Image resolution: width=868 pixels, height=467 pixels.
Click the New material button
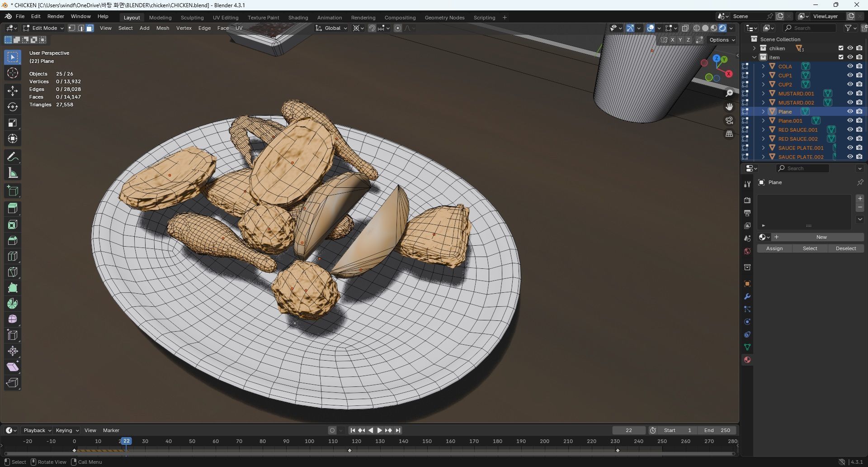(818, 237)
